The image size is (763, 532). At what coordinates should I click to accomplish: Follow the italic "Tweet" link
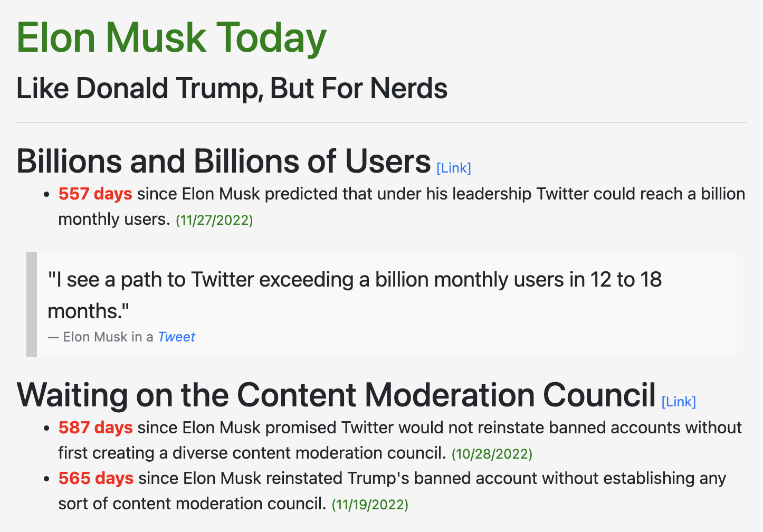(x=176, y=337)
